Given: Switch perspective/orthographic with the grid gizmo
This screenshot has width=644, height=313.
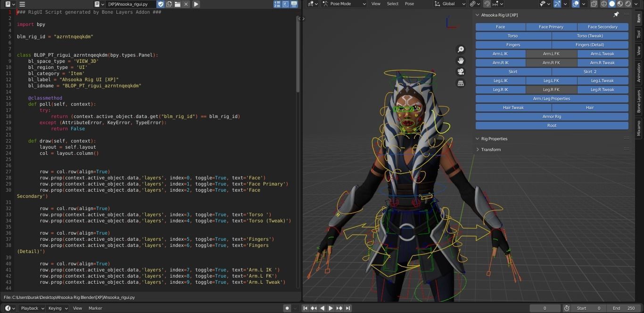Looking at the screenshot, I should click(x=461, y=83).
